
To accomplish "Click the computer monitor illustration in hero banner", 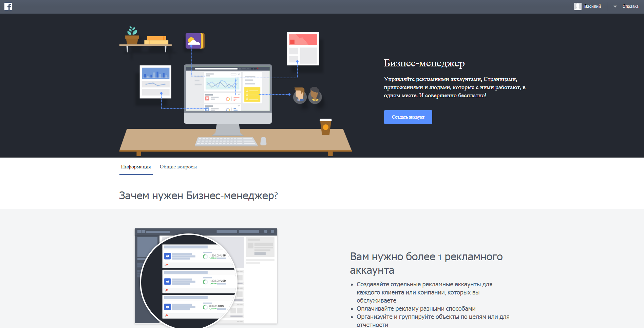I will coord(228,100).
